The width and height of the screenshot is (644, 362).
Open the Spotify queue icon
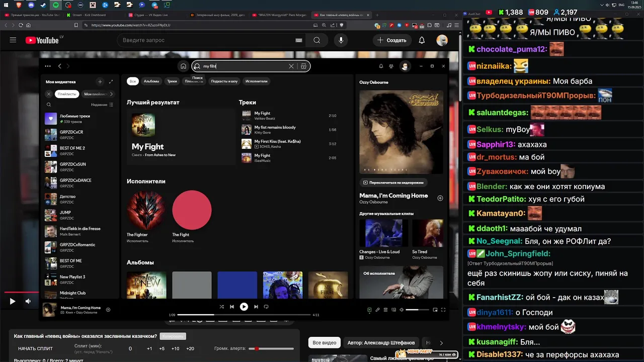pyautogui.click(x=385, y=310)
